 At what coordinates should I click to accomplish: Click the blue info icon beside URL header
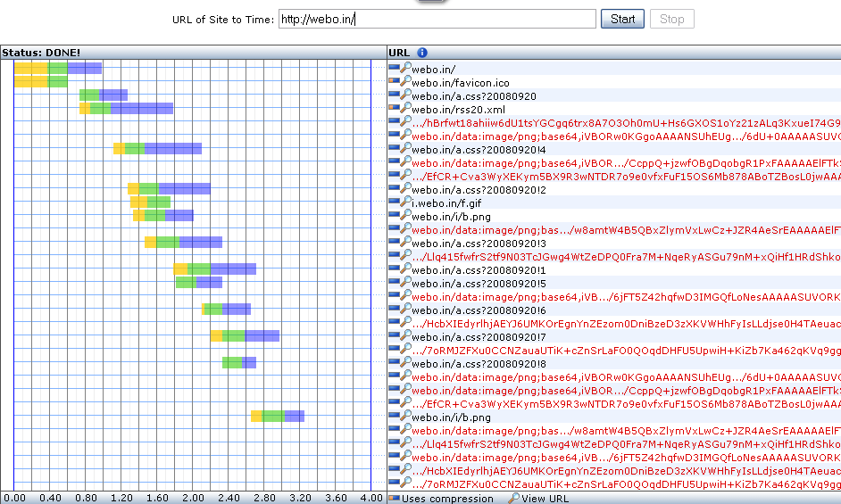pos(422,53)
